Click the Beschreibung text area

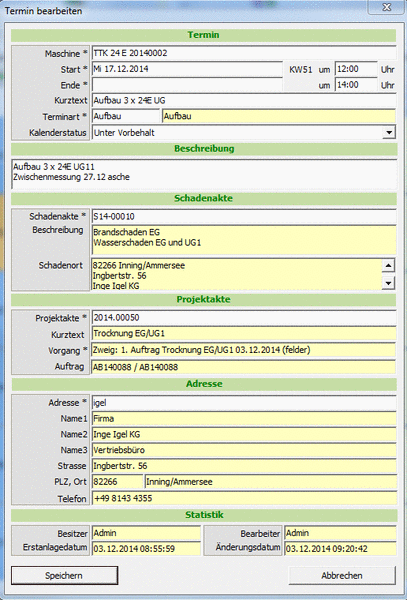click(x=204, y=174)
